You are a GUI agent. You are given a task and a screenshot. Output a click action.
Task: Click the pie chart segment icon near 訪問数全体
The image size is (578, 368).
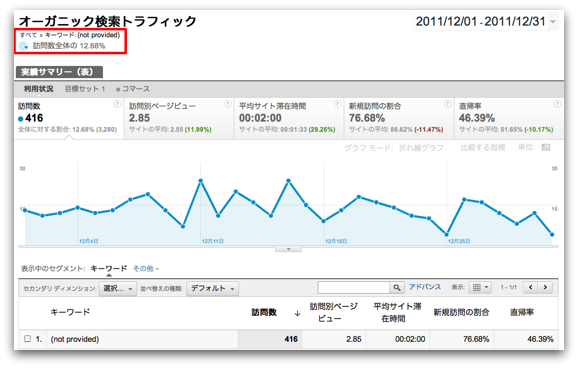[x=23, y=46]
